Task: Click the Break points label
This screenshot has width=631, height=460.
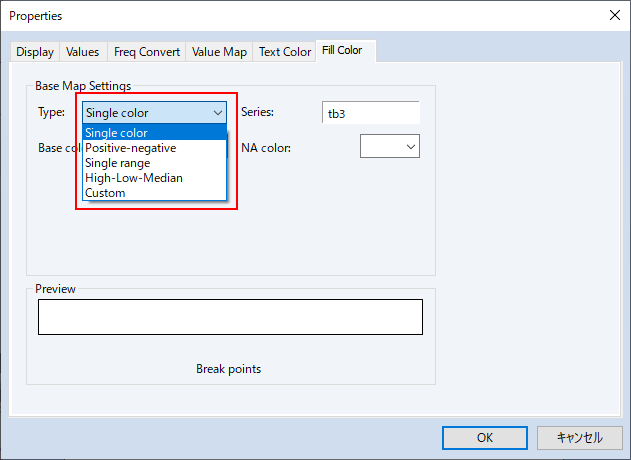Action: pos(229,369)
